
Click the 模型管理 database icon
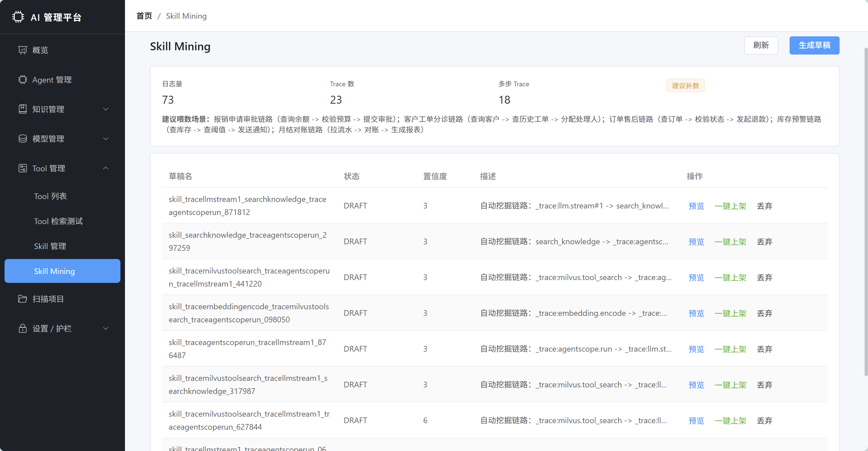click(x=22, y=139)
